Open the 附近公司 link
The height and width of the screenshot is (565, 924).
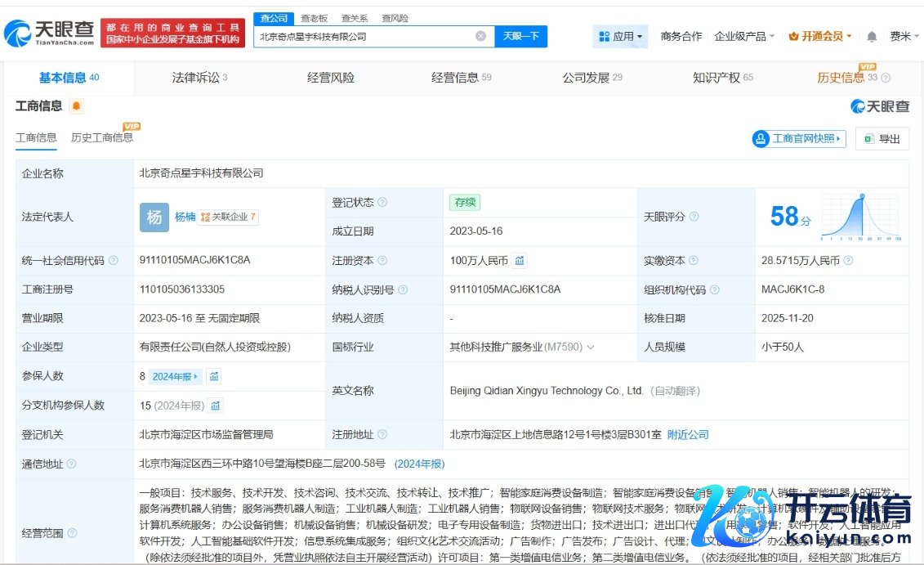[x=688, y=435]
